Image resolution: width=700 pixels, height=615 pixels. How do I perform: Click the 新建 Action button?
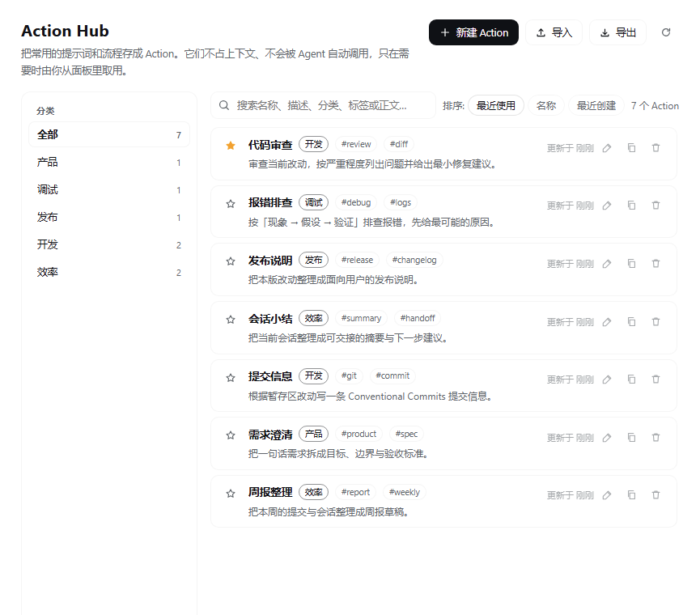coord(473,32)
